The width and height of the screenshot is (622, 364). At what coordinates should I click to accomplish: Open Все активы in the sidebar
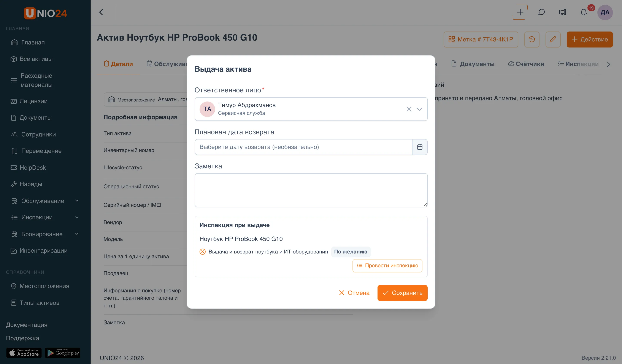tap(32, 59)
